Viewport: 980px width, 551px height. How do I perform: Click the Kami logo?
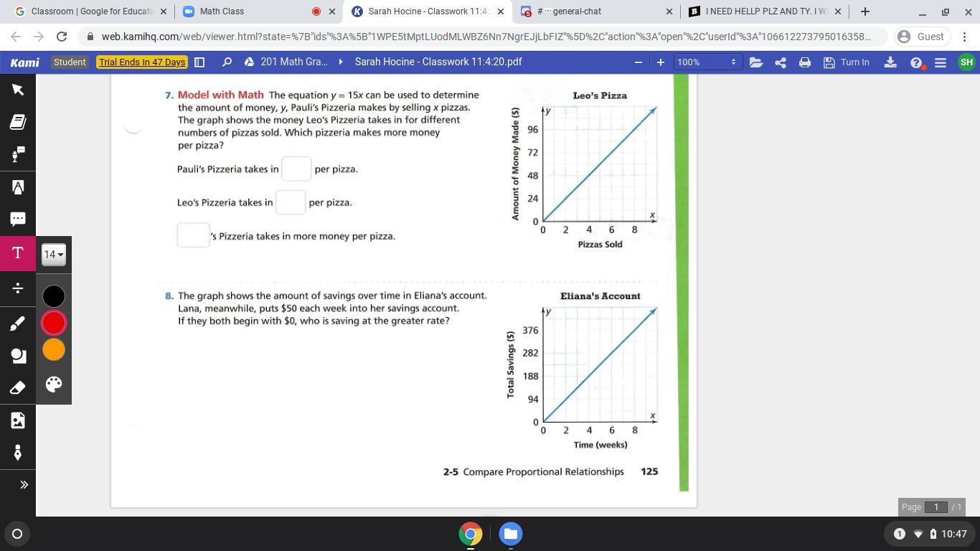click(24, 62)
